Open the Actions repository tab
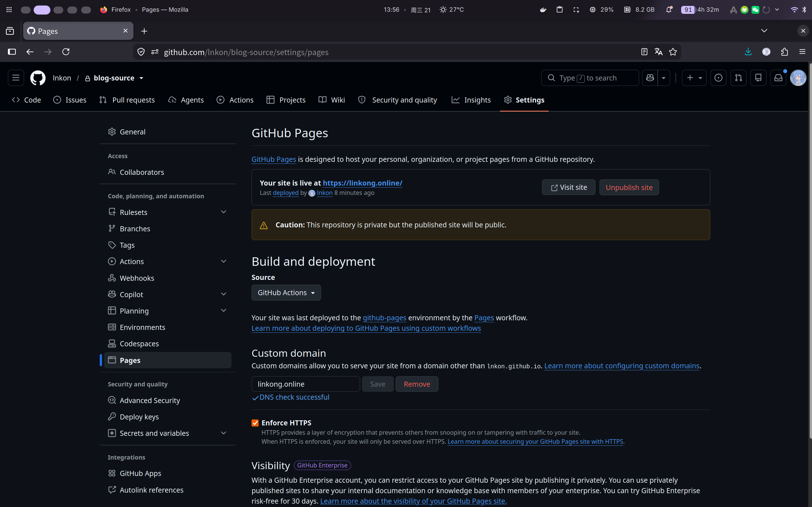Screen dimensions: 812x507 (235, 100)
